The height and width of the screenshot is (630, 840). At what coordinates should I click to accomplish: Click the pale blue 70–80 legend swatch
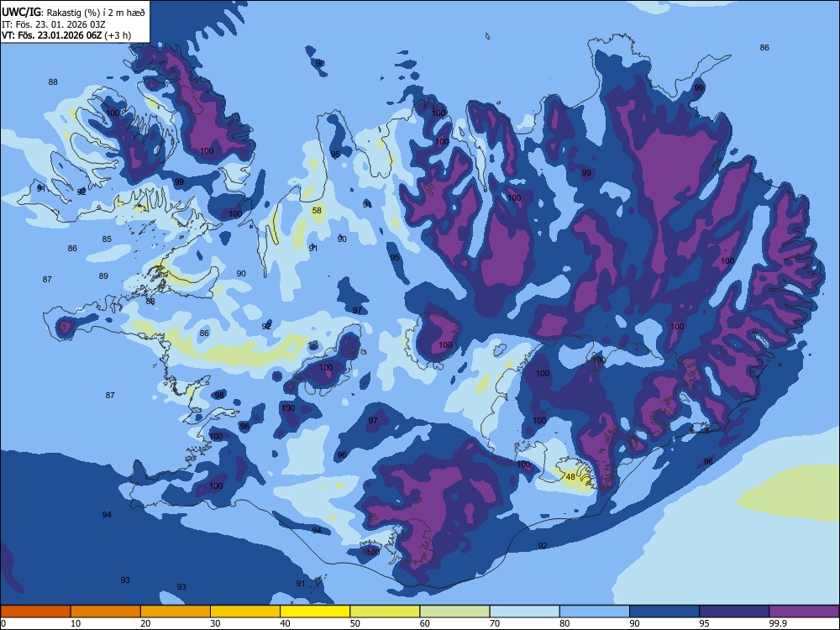pos(524,612)
